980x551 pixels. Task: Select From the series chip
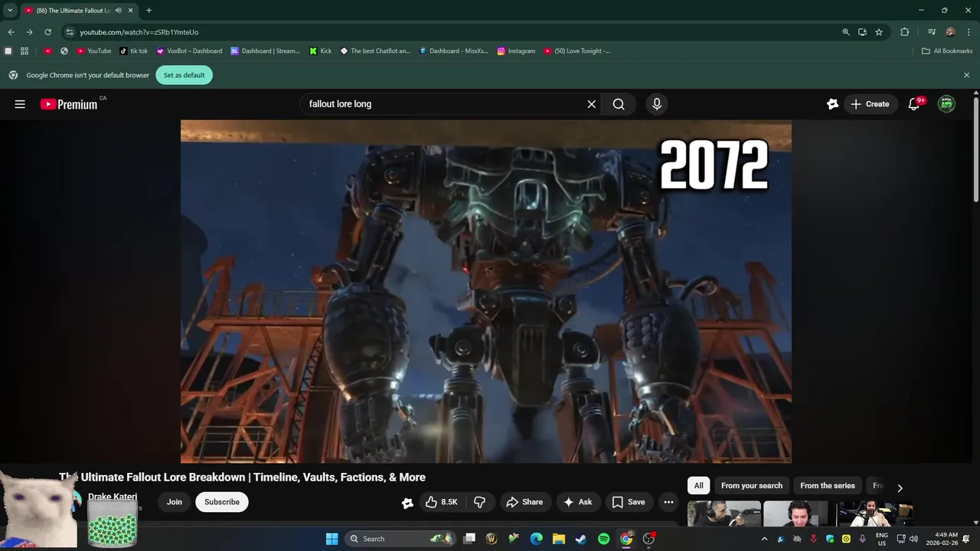click(x=828, y=486)
